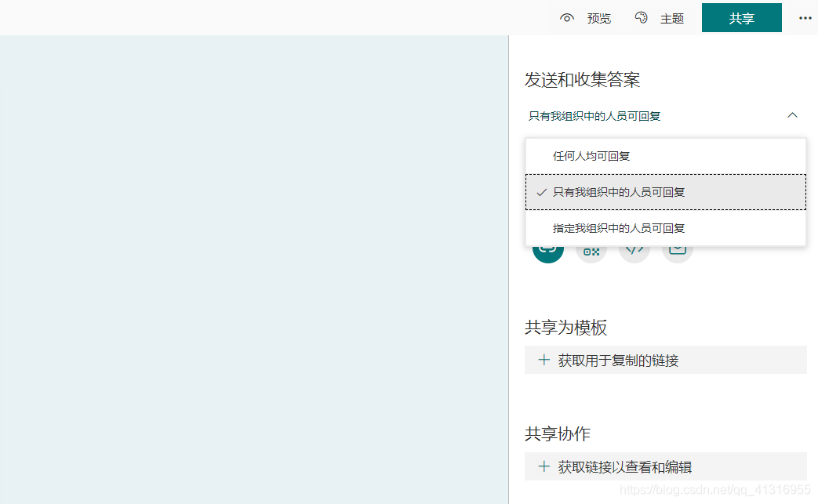
Task: Collapse the respond permission dropdown via chevron
Action: (792, 114)
